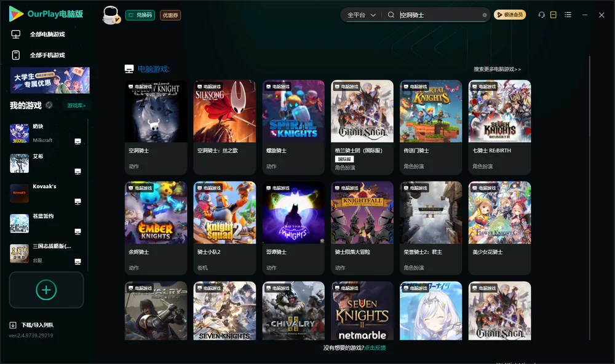
Task: Go to 全部电脑游戏
Action: click(x=38, y=34)
